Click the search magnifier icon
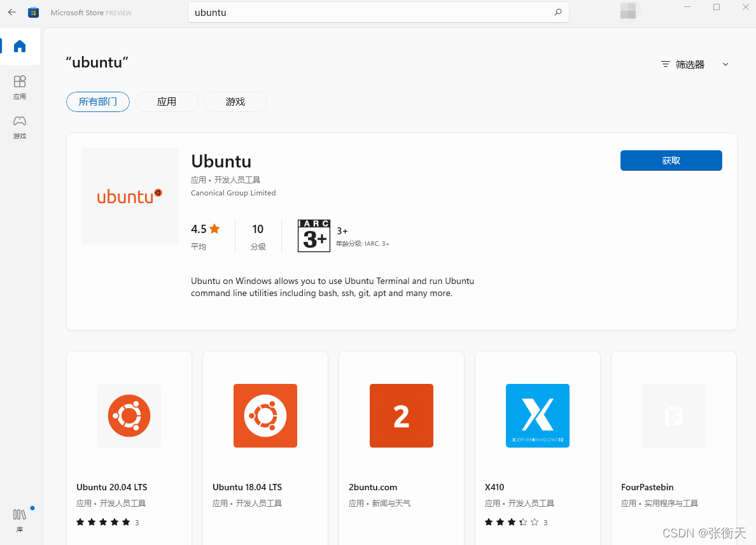The image size is (756, 545). (x=558, y=12)
